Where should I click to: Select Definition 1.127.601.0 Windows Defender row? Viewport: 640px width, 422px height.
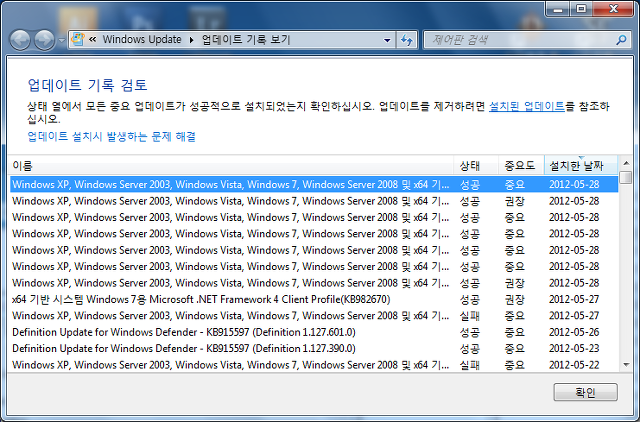click(x=314, y=332)
